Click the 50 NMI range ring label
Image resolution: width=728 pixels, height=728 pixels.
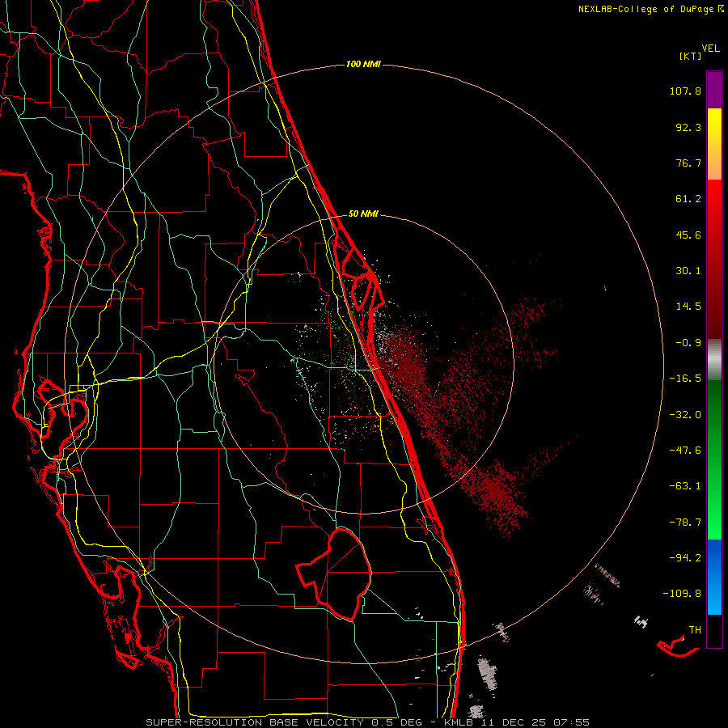pyautogui.click(x=363, y=214)
